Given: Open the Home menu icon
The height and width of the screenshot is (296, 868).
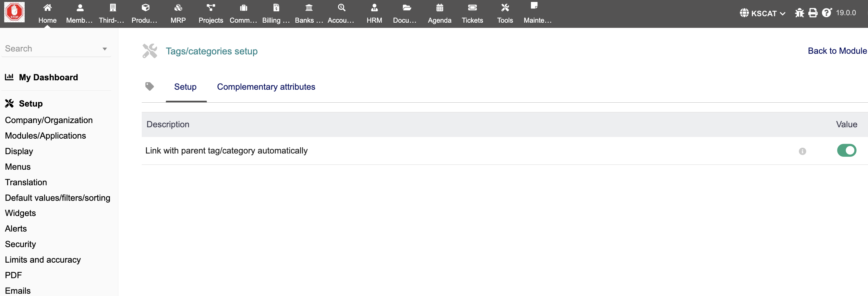Looking at the screenshot, I should pos(47,7).
